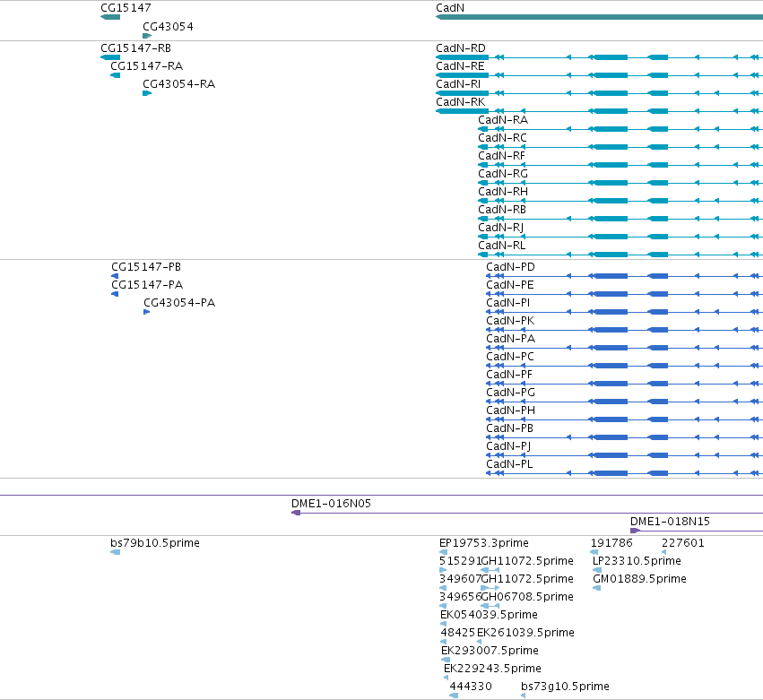
Task: Click the teal CadN gene span bar
Action: (599, 17)
